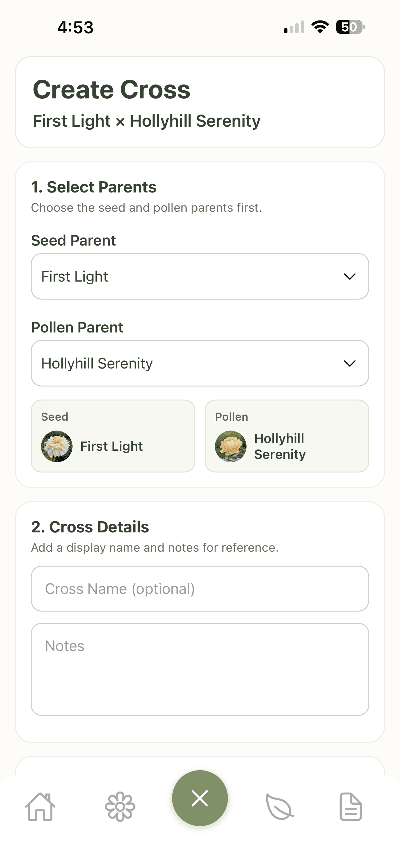Open the Seed Parent dropdown
Viewport: 400px width, 868px height.
[x=200, y=276]
